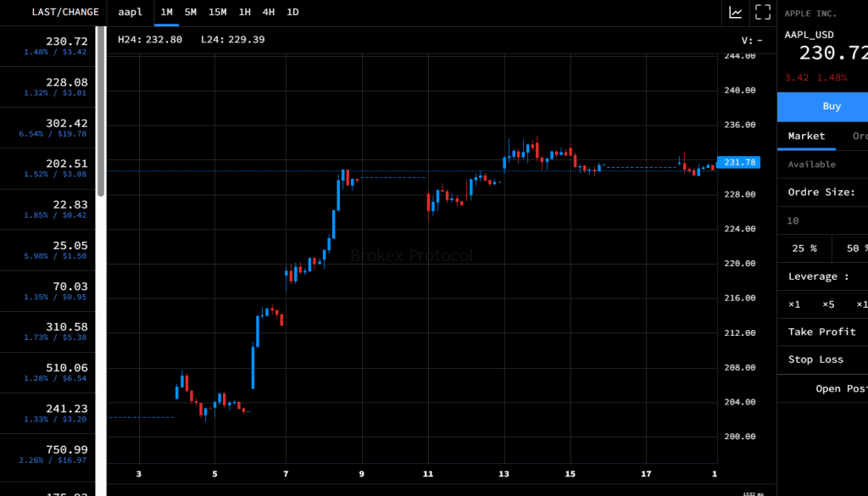
Task: Choose the 1H timeframe
Action: point(245,12)
